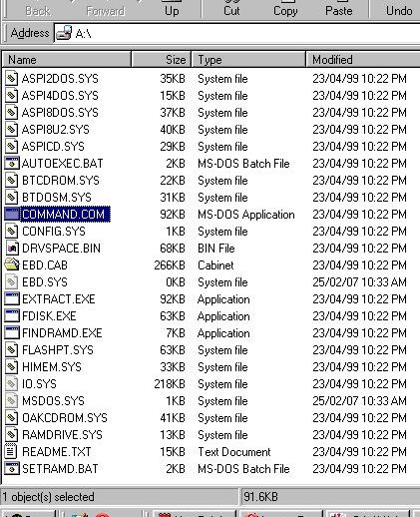Click the Paste toolbar button

[339, 9]
